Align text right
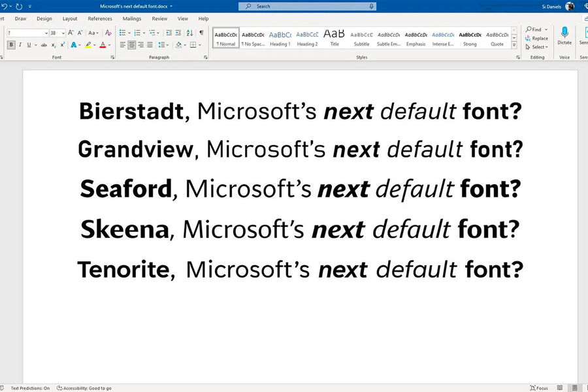The height and width of the screenshot is (392, 588). (140, 45)
